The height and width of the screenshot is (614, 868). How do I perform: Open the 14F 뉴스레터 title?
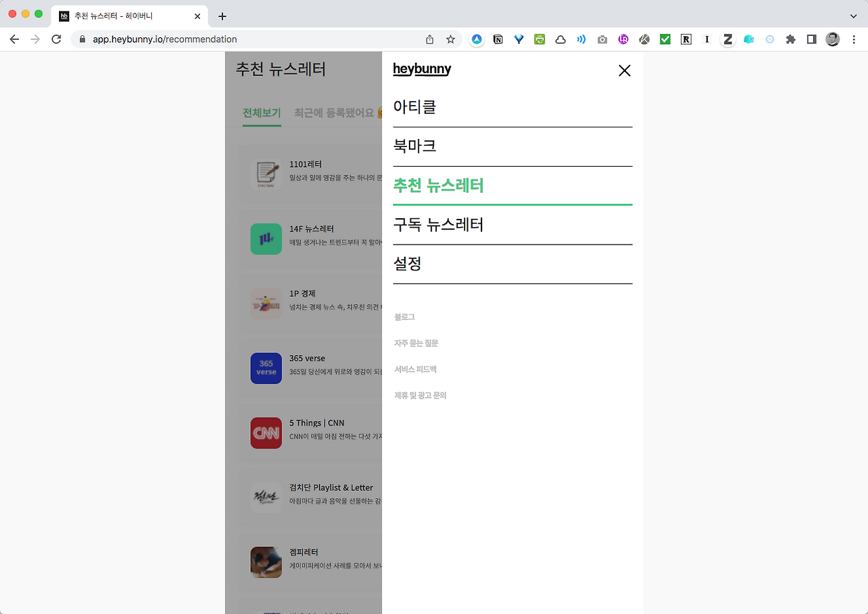(x=312, y=229)
